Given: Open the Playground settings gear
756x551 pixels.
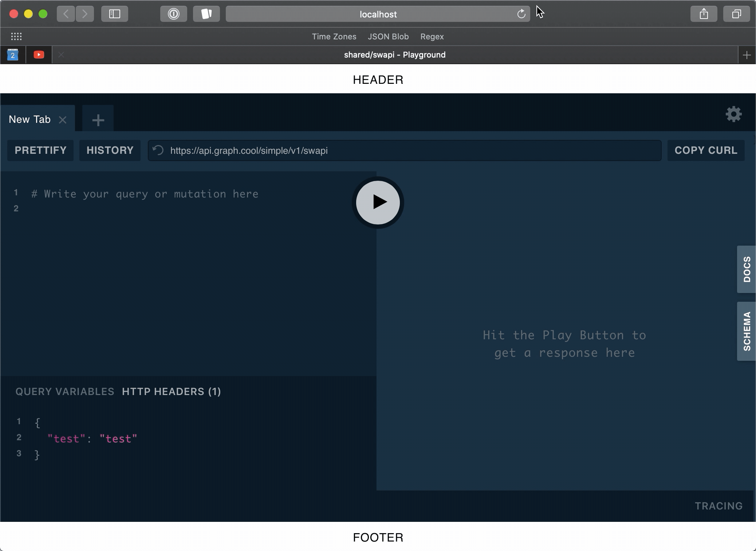Looking at the screenshot, I should point(733,114).
